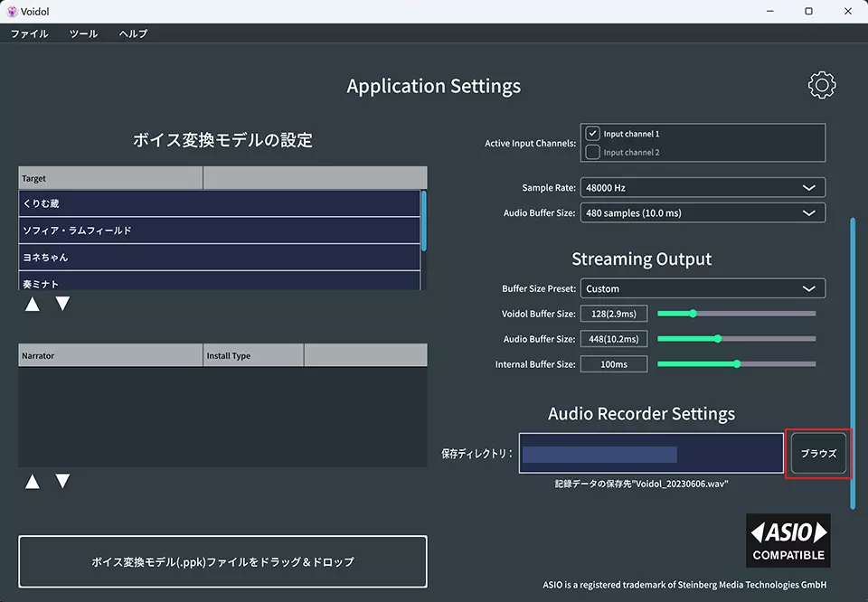
Task: Click the ブラウズ browse button
Action: [818, 454]
